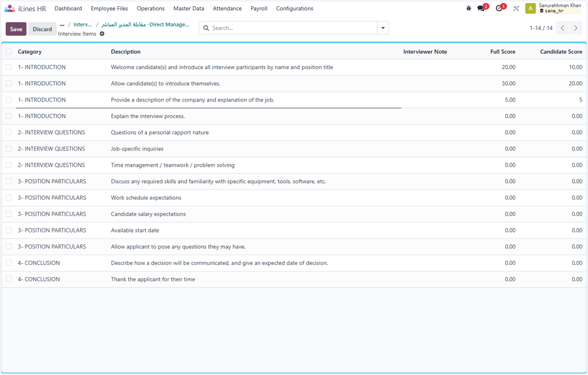The image size is (588, 375).
Task: Sort by Category column header
Action: 30,51
